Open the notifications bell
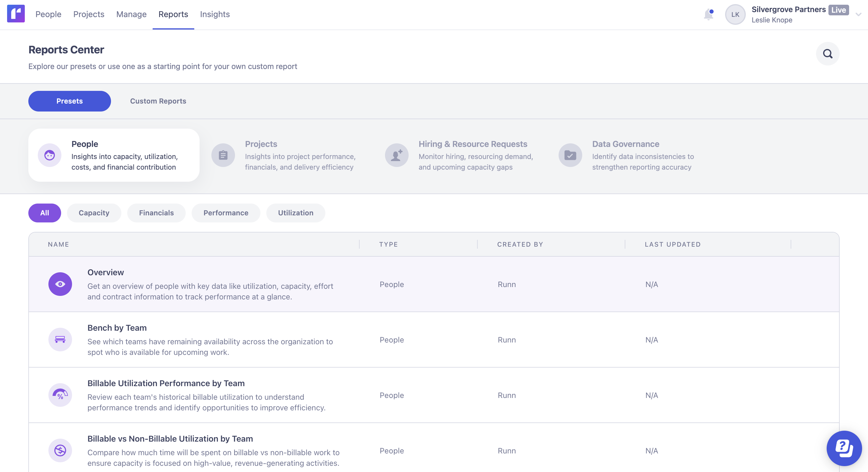This screenshot has width=868, height=472. click(708, 14)
